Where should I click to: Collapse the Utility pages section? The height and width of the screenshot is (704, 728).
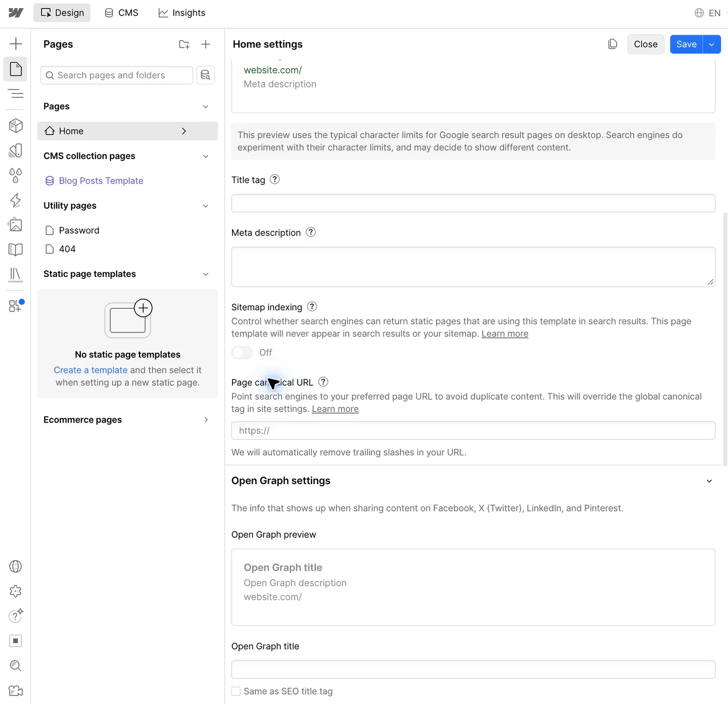(206, 206)
